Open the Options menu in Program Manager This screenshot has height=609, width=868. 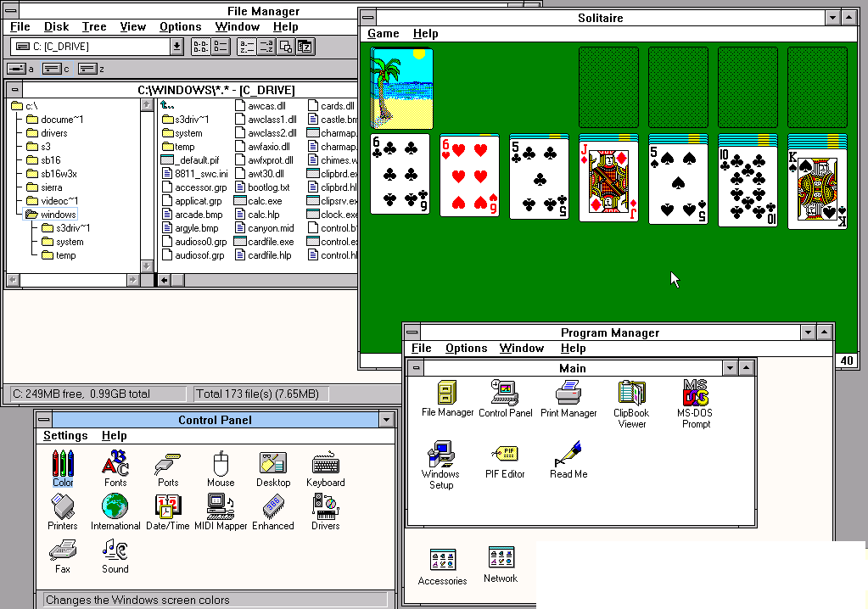[x=466, y=348]
